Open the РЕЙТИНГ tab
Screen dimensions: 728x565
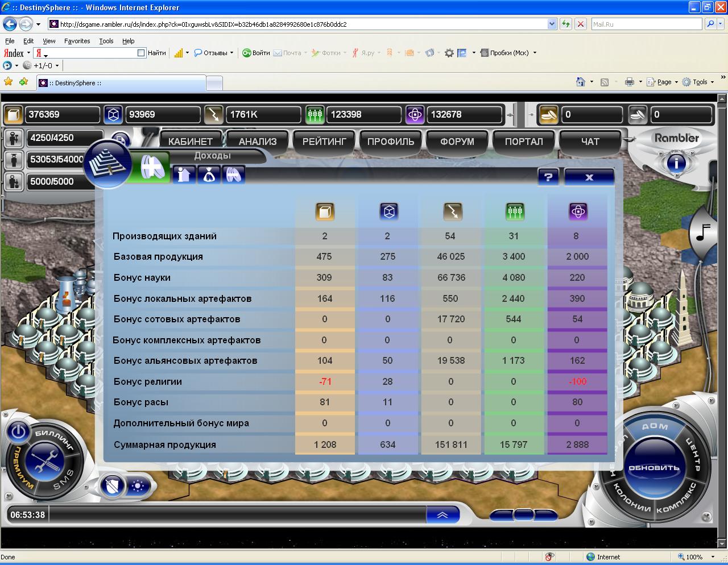point(324,142)
